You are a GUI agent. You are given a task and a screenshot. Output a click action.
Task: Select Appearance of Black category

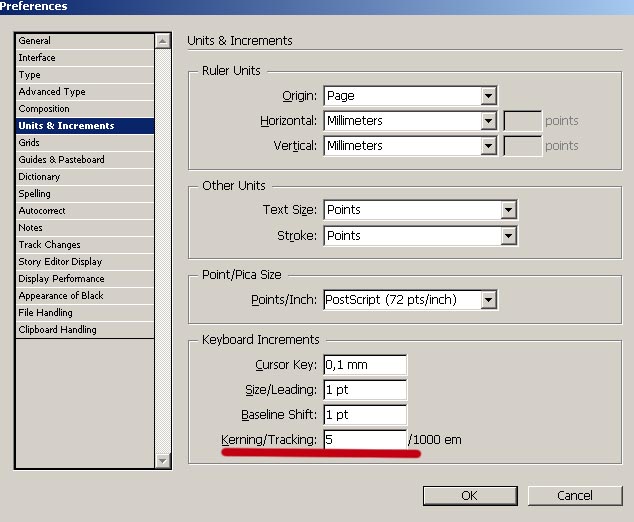click(x=85, y=296)
